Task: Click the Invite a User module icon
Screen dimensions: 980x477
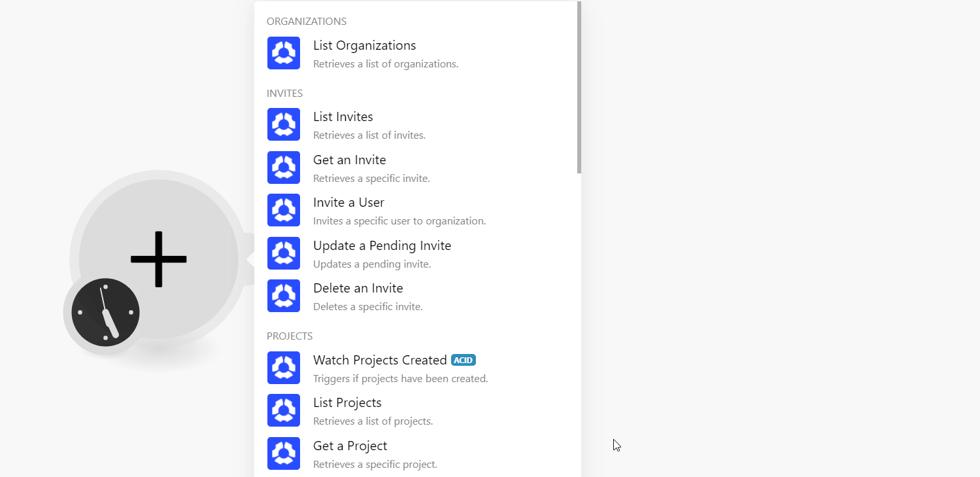Action: click(x=283, y=210)
